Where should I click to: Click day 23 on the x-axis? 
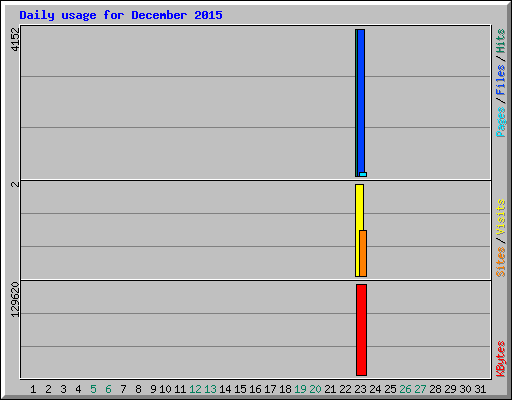360,389
